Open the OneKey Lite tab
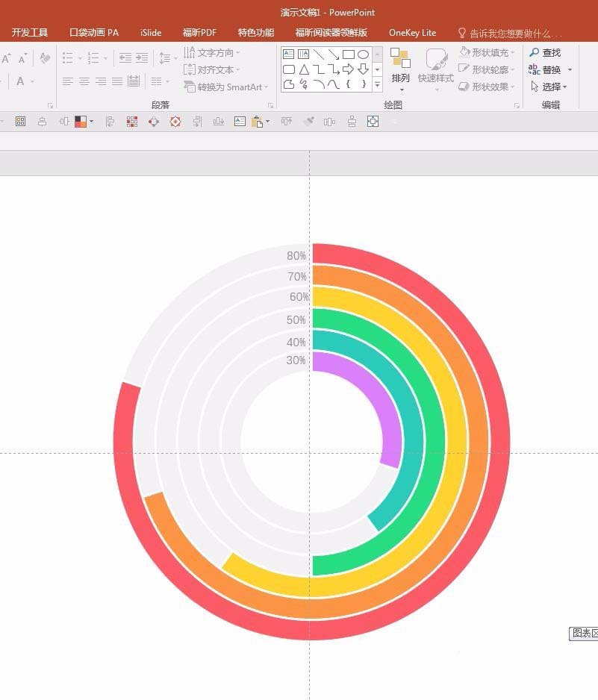The height and width of the screenshot is (700, 598). (412, 33)
